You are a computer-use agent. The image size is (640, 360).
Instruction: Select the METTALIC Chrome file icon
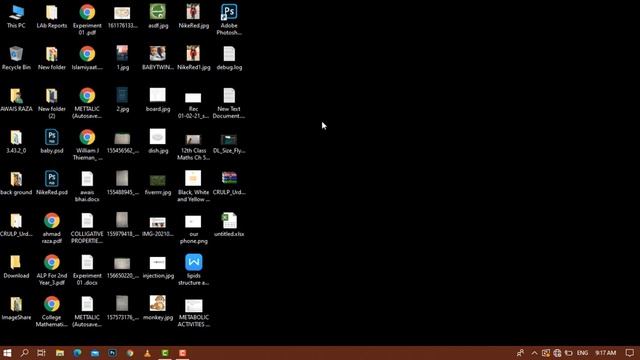pyautogui.click(x=87, y=103)
